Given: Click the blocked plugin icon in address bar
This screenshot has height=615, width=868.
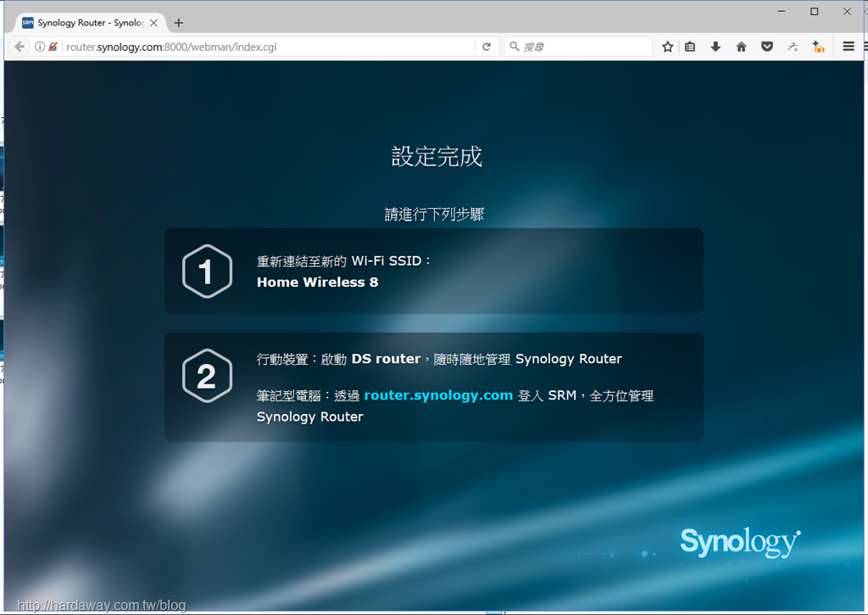Looking at the screenshot, I should click(53, 47).
